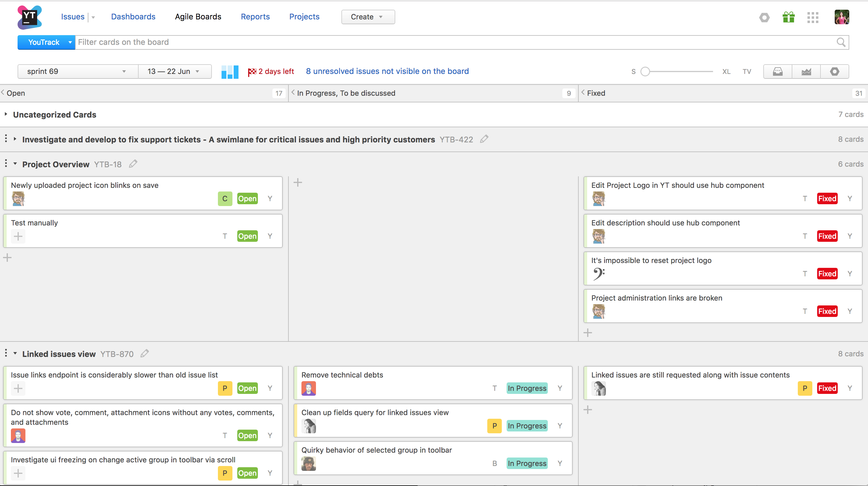This screenshot has height=486, width=868.
Task: Open Reports in the top menu
Action: 255,17
